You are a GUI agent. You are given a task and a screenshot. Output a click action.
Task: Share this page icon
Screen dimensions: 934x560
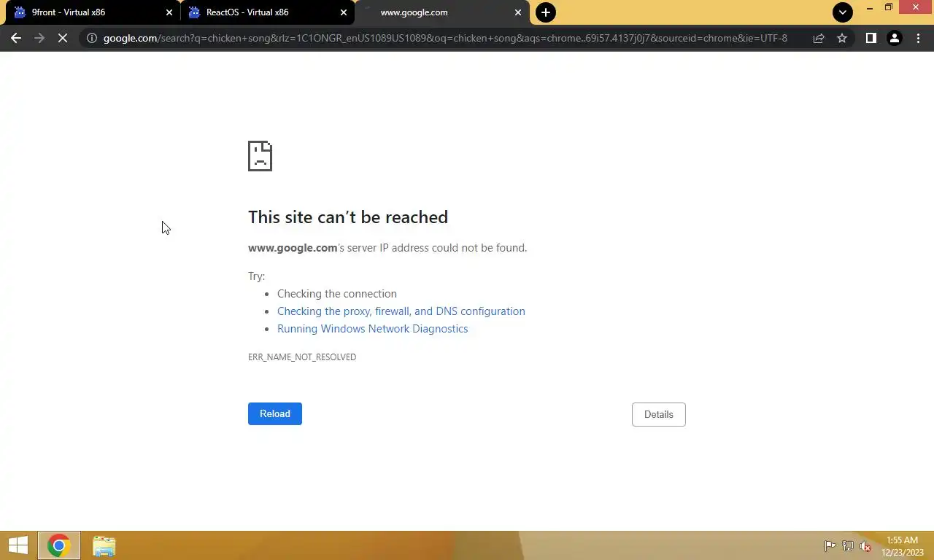pos(819,38)
